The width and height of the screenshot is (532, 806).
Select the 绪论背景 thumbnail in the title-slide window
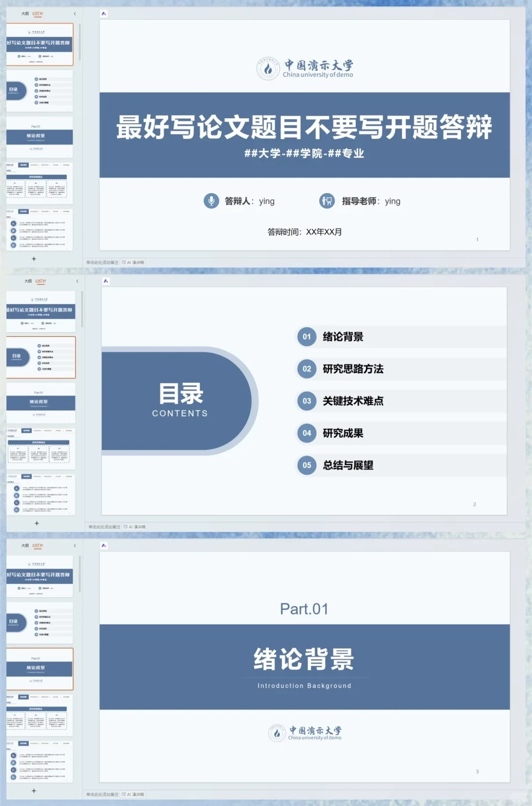pyautogui.click(x=40, y=137)
